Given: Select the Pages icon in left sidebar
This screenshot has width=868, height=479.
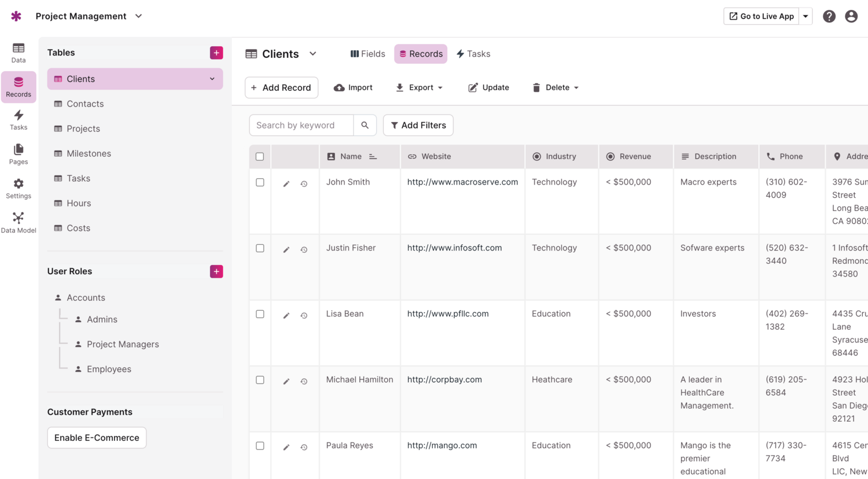Looking at the screenshot, I should pos(18,154).
